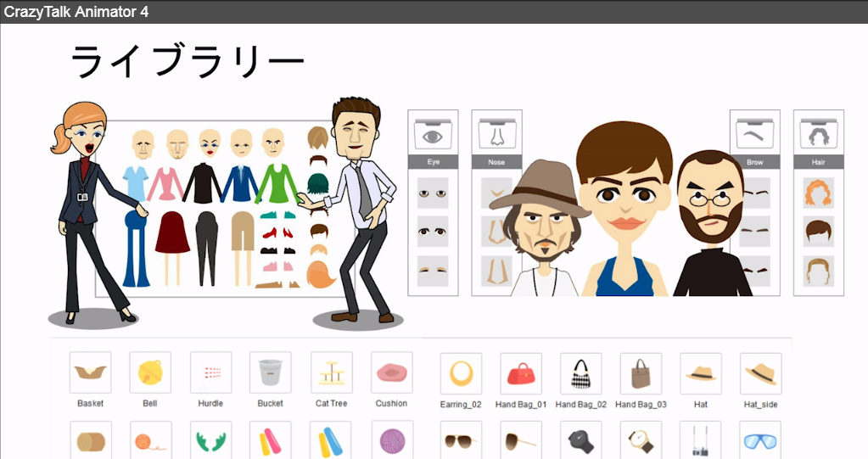This screenshot has height=459, width=868.
Task: Switch to the Eye category label
Action: pos(433,162)
